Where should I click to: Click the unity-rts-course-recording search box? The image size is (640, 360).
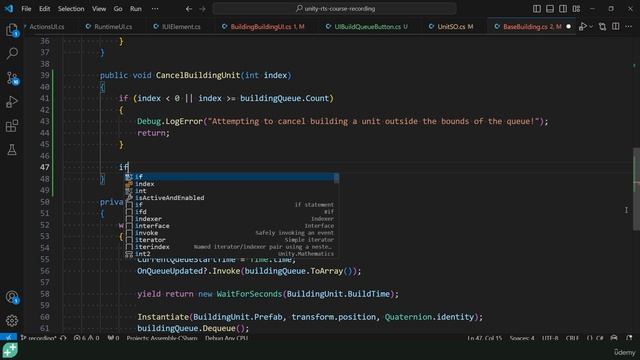[x=334, y=9]
